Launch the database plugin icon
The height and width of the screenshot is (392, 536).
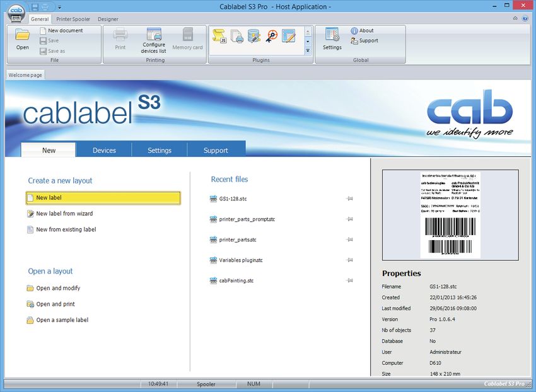(x=254, y=36)
